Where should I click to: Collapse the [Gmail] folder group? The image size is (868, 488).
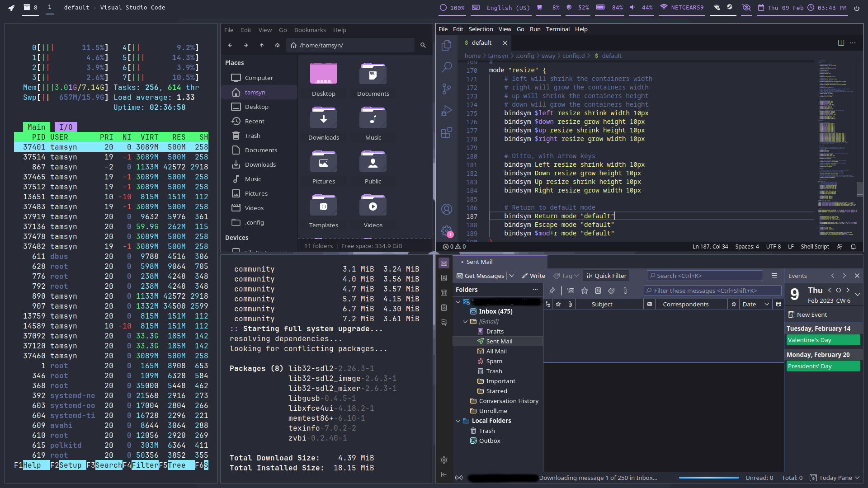(466, 321)
